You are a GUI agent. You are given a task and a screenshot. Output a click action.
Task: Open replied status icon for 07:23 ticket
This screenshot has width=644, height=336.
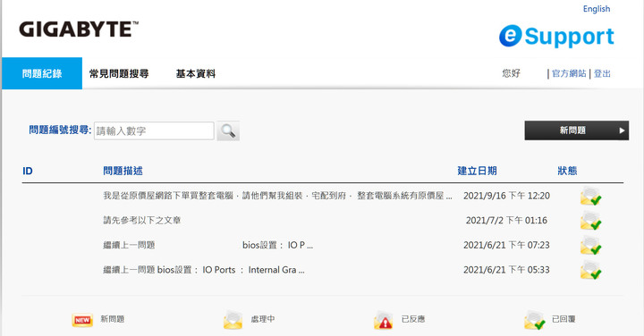tap(590, 246)
